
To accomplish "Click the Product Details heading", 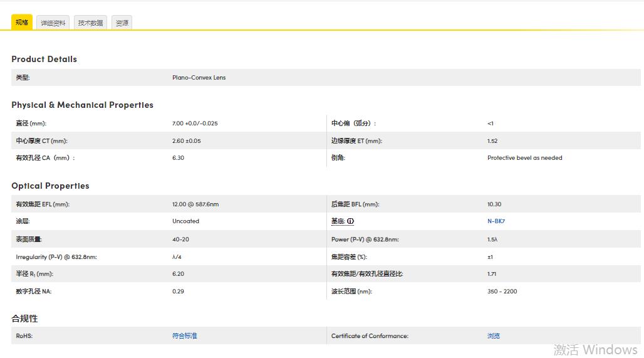I will pyautogui.click(x=44, y=59).
